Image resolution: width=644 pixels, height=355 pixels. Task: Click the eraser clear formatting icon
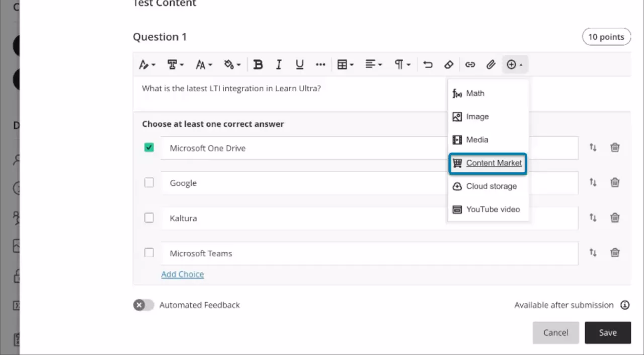[449, 64]
